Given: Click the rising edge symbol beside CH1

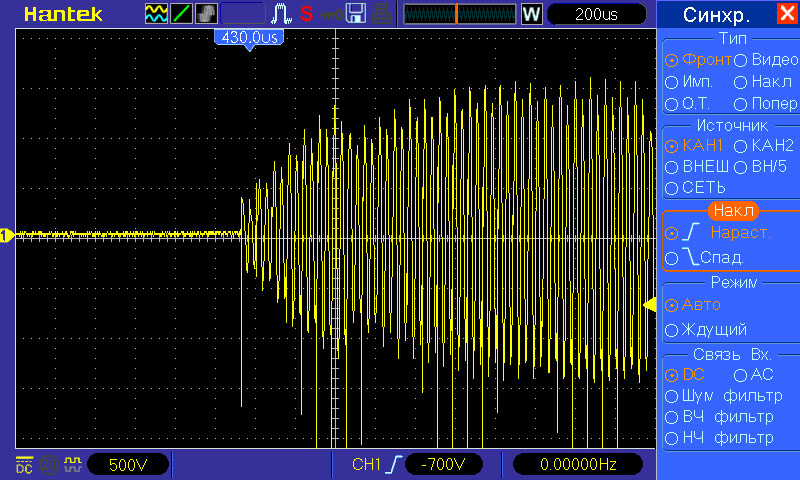Looking at the screenshot, I should pos(394,464).
